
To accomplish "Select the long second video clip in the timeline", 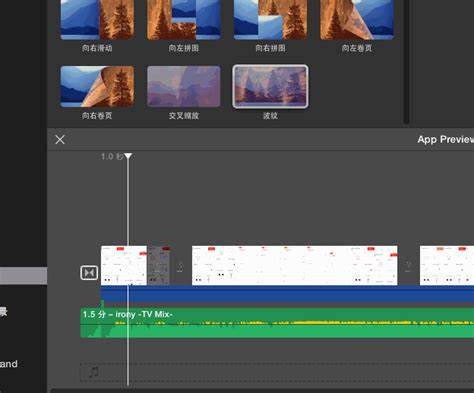I will click(295, 265).
